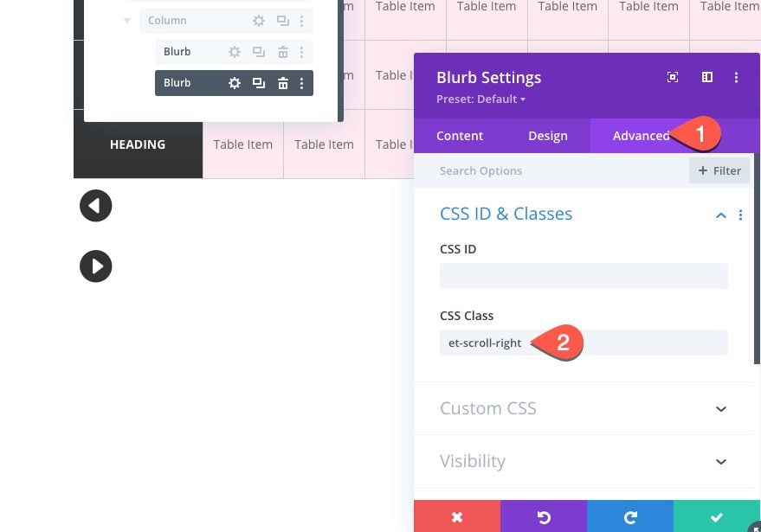
Task: Switch to the Design tab
Action: pyautogui.click(x=547, y=136)
